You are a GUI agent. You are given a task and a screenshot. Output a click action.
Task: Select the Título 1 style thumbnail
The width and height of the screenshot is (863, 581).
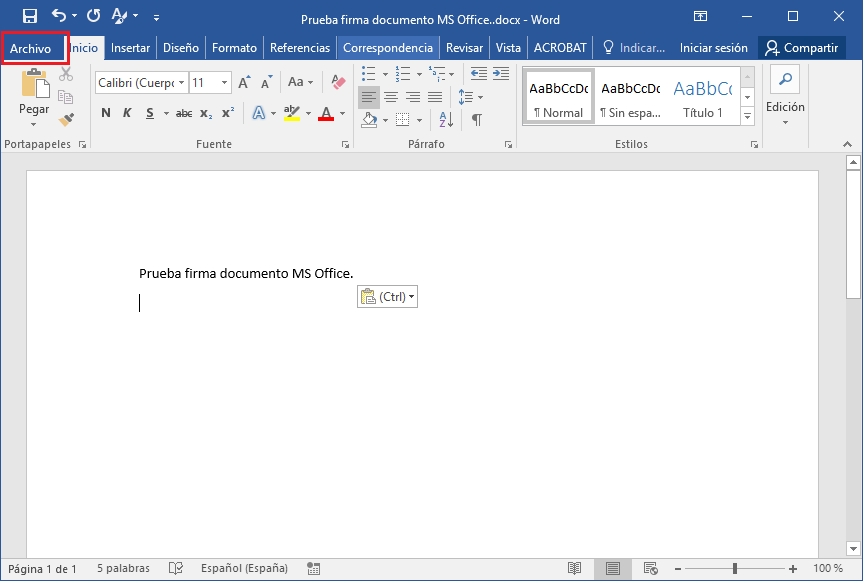tap(703, 98)
